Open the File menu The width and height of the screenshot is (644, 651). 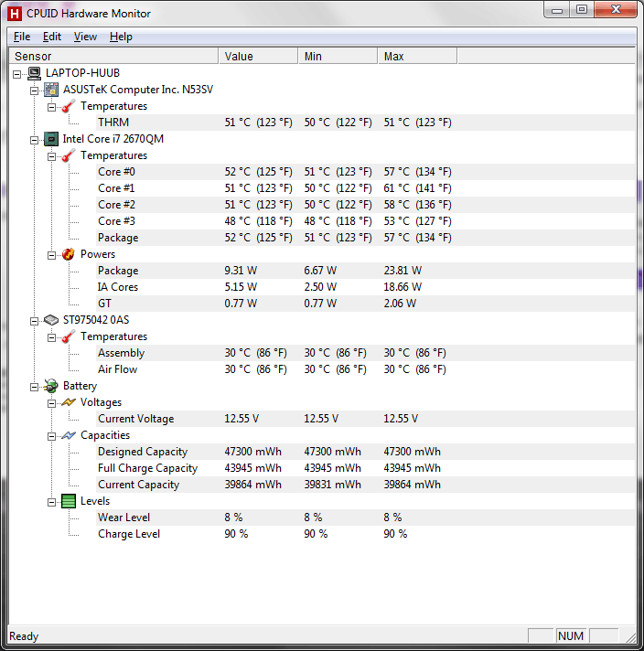22,37
